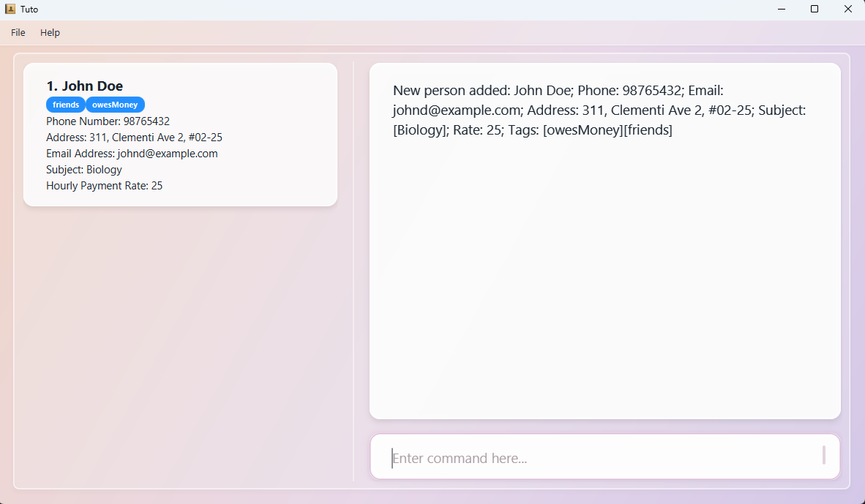
Task: Click the scrollbar thumb in command box
Action: click(824, 455)
